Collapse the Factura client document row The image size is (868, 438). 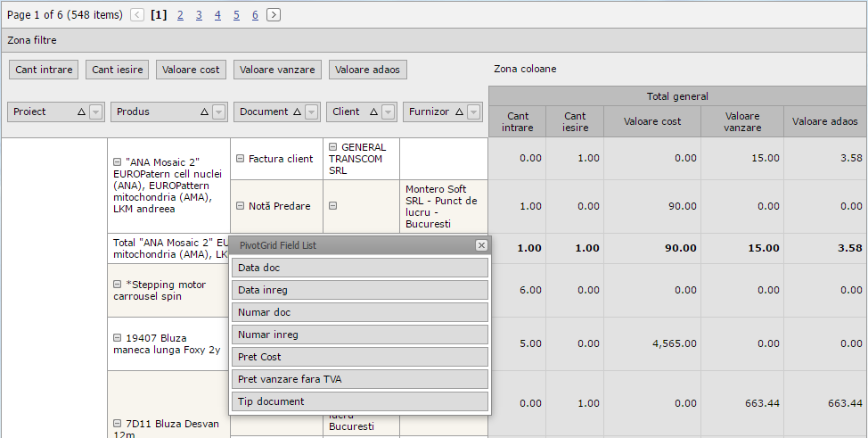(240, 159)
